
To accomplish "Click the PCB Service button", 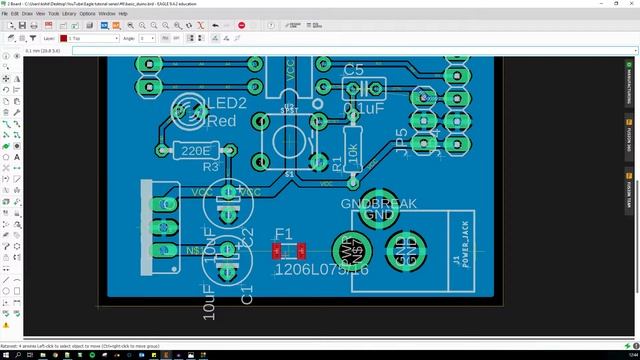I will click(x=314, y=25).
